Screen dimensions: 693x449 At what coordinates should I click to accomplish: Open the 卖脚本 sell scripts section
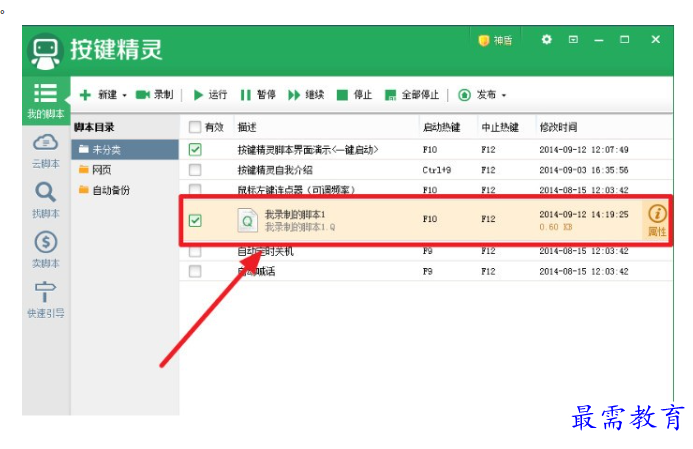point(46,250)
